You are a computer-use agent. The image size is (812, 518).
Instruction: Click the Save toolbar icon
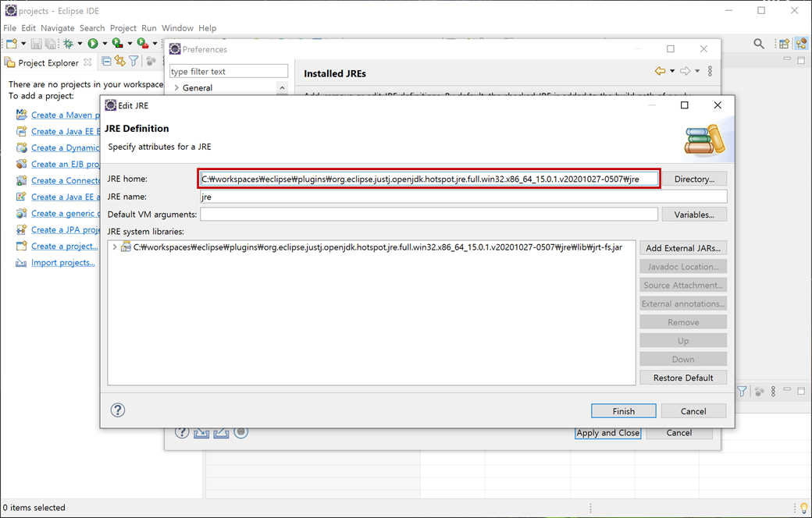pyautogui.click(x=36, y=44)
